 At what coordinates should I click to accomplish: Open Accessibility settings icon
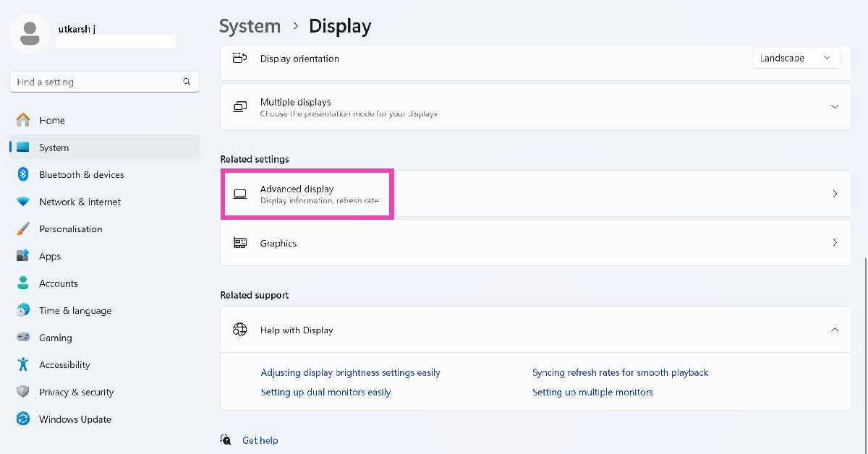(x=23, y=365)
